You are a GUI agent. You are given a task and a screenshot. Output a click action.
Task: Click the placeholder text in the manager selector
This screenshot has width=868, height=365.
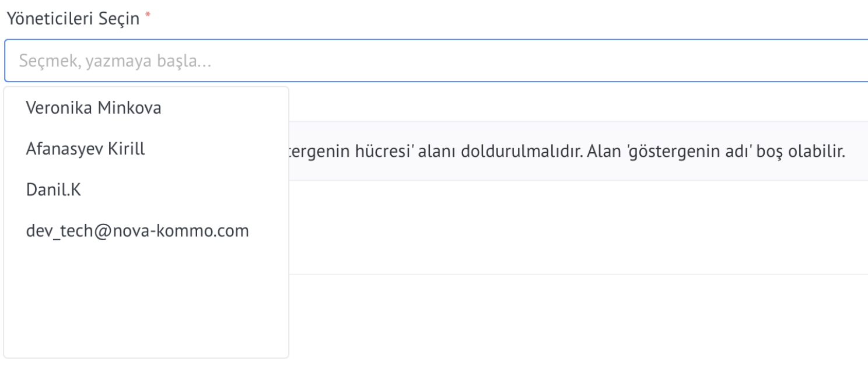pos(115,61)
